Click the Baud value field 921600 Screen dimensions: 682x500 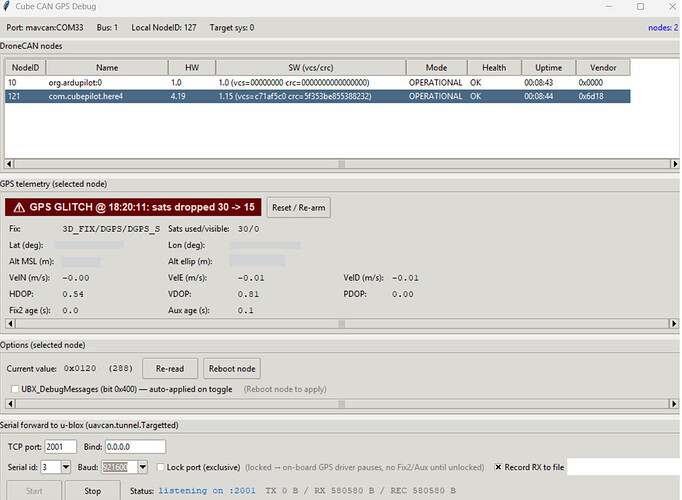click(120, 467)
